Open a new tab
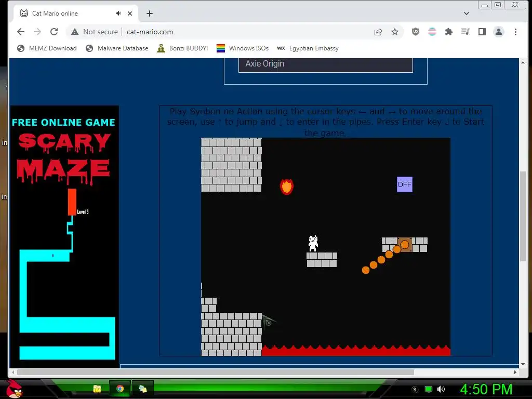532x399 pixels. pyautogui.click(x=150, y=14)
